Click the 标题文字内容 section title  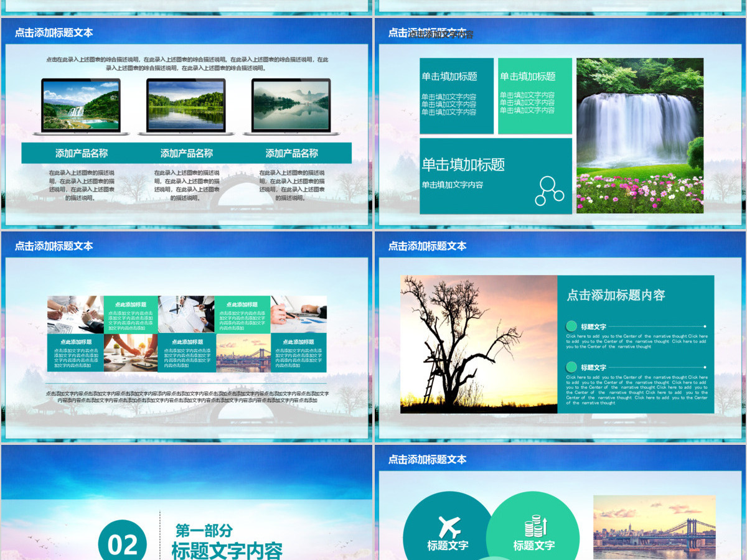(227, 551)
